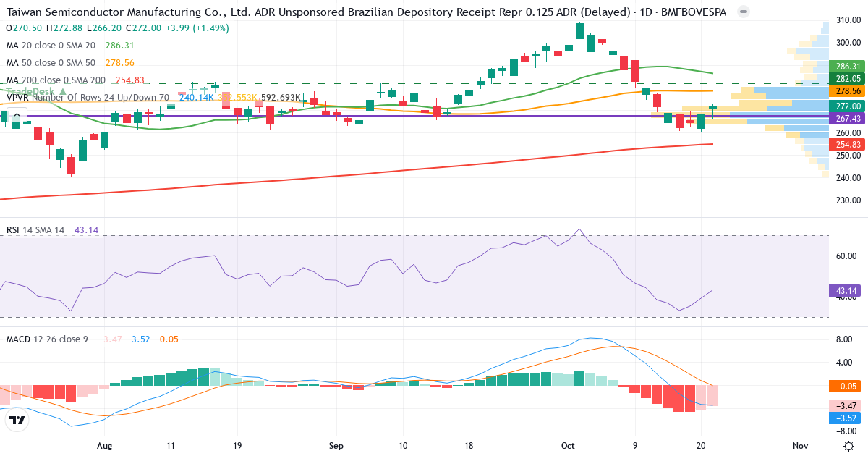Image resolution: width=868 pixels, height=456 pixels.
Task: Click the VPVR total 592.693K
Action: click(281, 97)
